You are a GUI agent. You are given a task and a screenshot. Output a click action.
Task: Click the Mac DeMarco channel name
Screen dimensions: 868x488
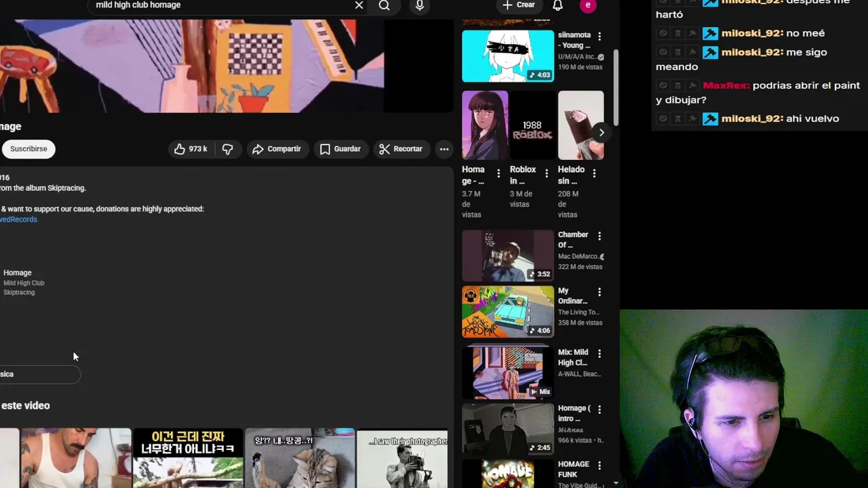click(578, 256)
